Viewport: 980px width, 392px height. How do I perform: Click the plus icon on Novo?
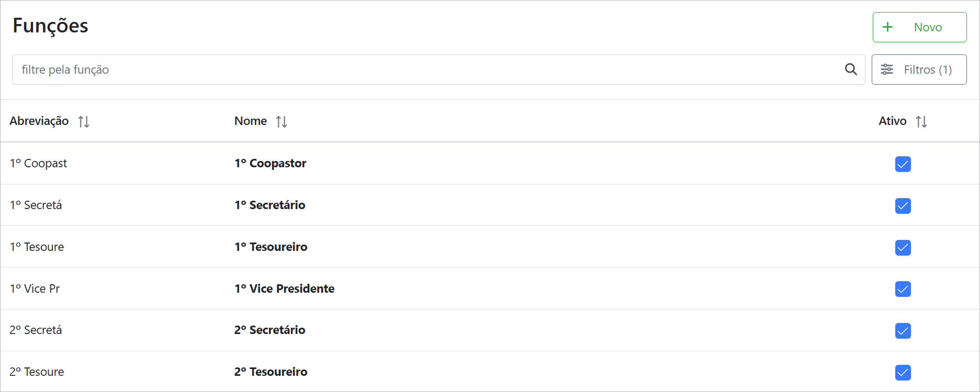tap(888, 27)
